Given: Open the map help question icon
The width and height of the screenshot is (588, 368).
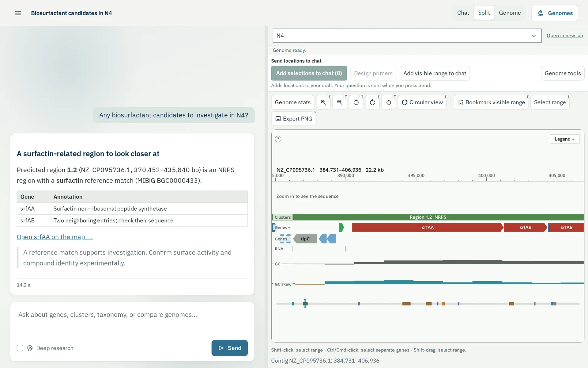Looking at the screenshot, I should [x=278, y=139].
